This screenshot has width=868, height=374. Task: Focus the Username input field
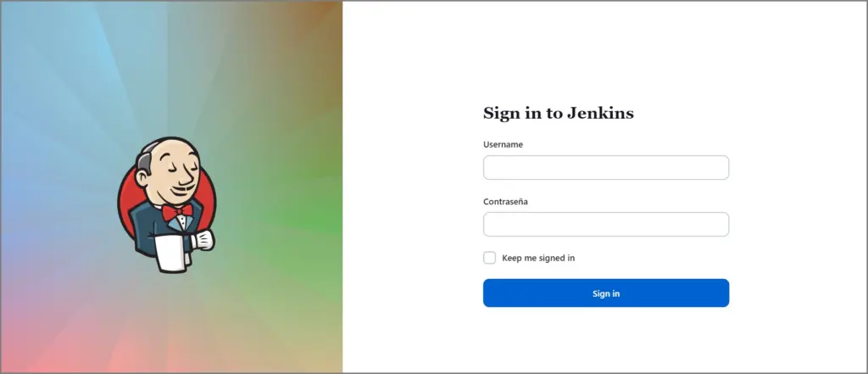click(x=605, y=167)
